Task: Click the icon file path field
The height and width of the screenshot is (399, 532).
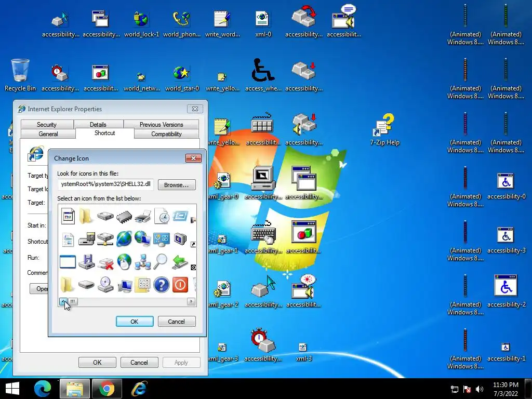Action: click(105, 184)
